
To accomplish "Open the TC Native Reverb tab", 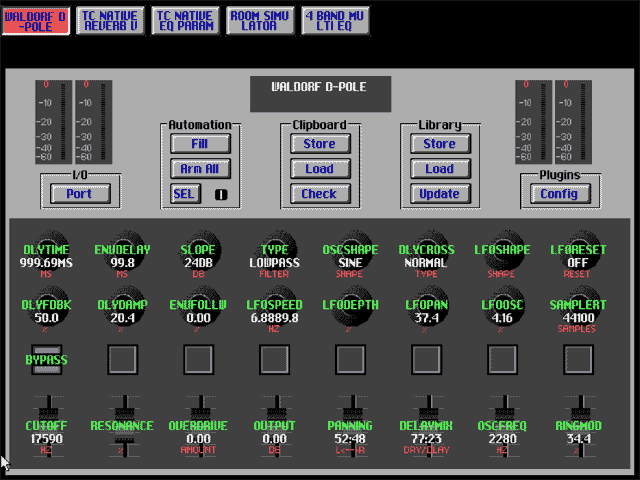I will point(110,21).
